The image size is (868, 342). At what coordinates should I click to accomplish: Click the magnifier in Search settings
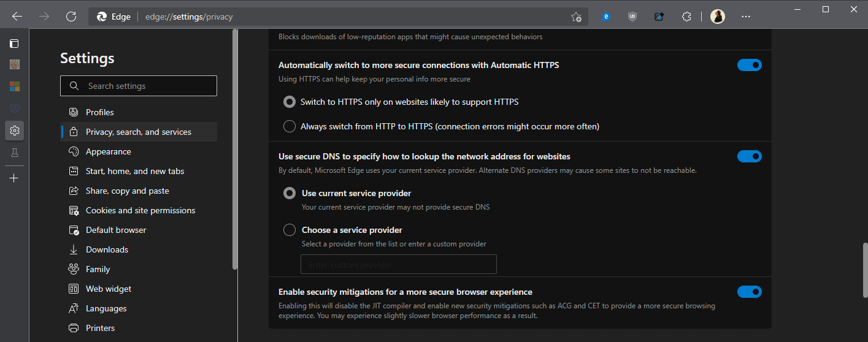point(74,86)
